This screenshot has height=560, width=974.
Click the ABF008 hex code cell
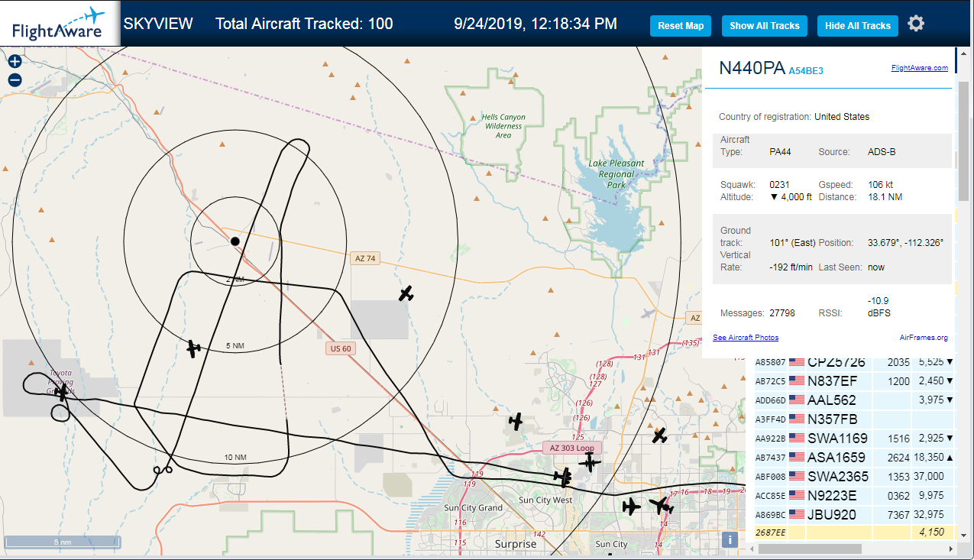point(771,477)
